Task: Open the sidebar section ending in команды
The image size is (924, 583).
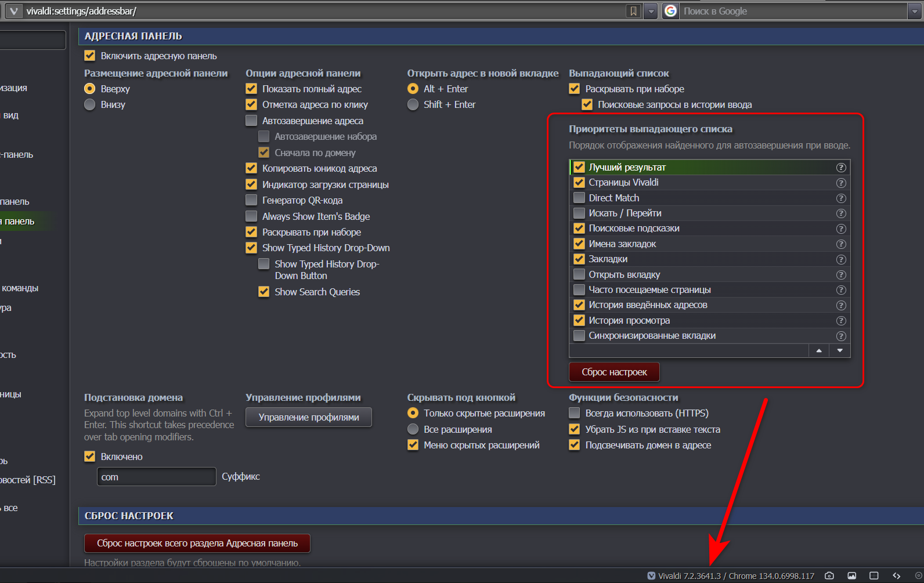Action: [x=20, y=288]
